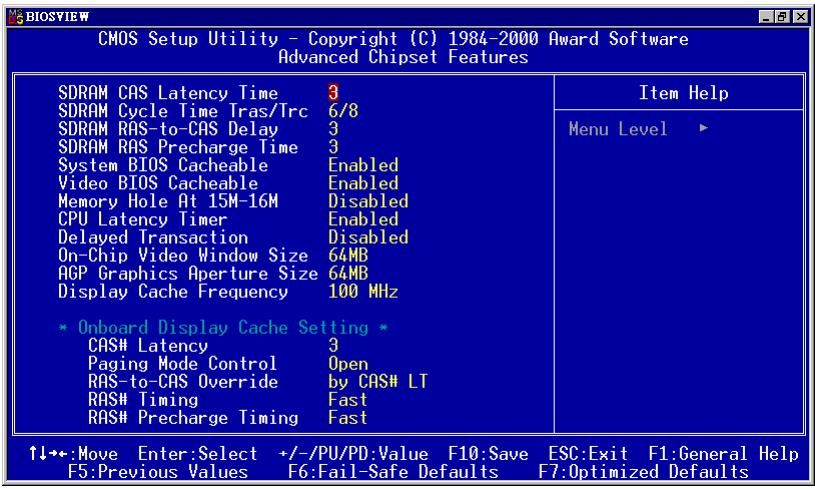Click Delayed Transaction label
The image size is (815, 489).
click(153, 237)
